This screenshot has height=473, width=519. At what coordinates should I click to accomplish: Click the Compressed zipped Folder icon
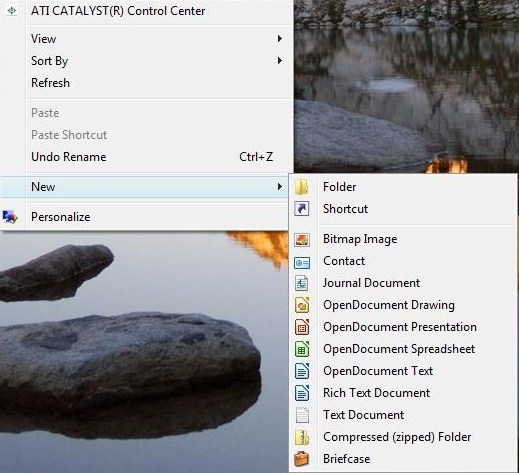[302, 437]
